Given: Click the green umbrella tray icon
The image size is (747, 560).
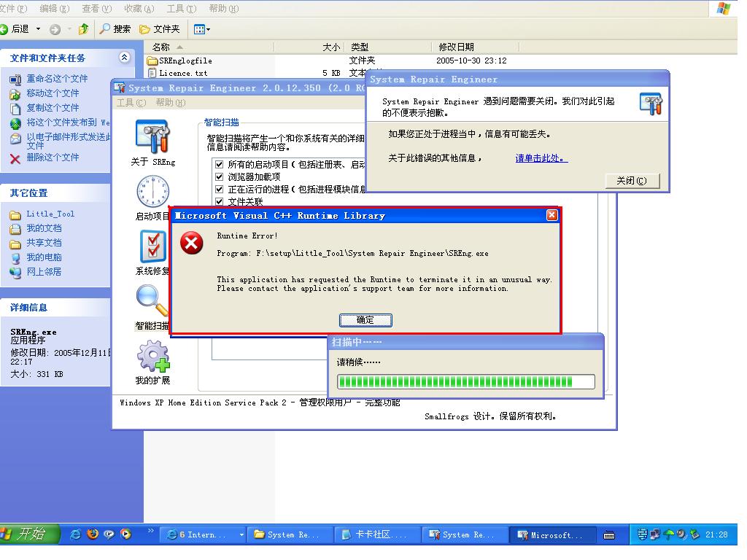Looking at the screenshot, I should (668, 534).
